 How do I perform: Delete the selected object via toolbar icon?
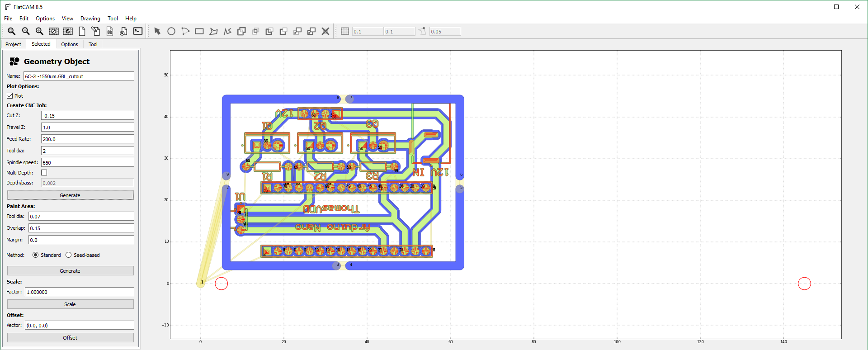pos(124,31)
